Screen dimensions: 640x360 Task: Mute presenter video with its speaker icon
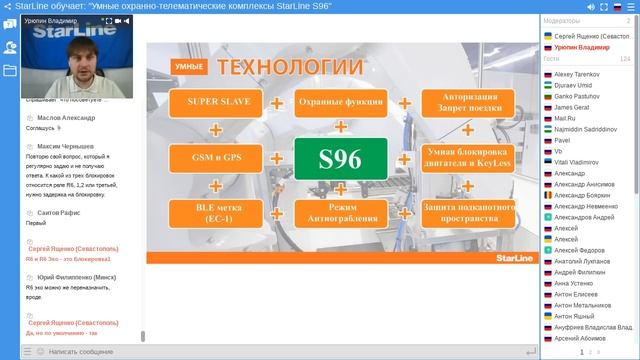click(x=127, y=21)
